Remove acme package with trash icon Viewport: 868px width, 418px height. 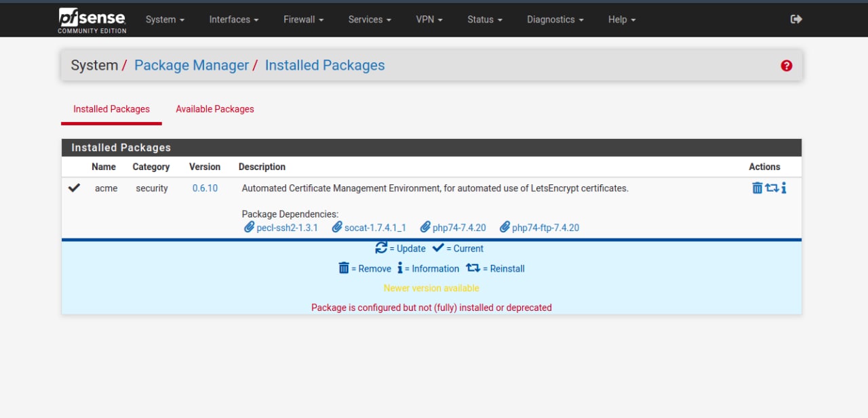757,188
